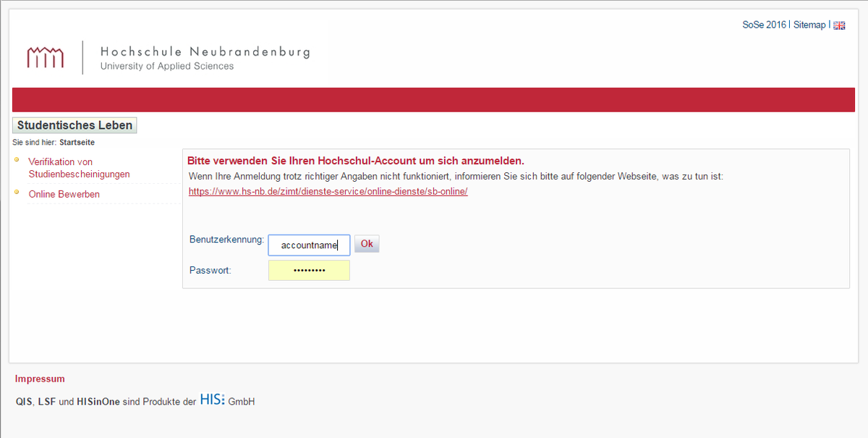Click the 'University of Applied Sciences' text
This screenshot has height=438, width=868.
pos(167,66)
